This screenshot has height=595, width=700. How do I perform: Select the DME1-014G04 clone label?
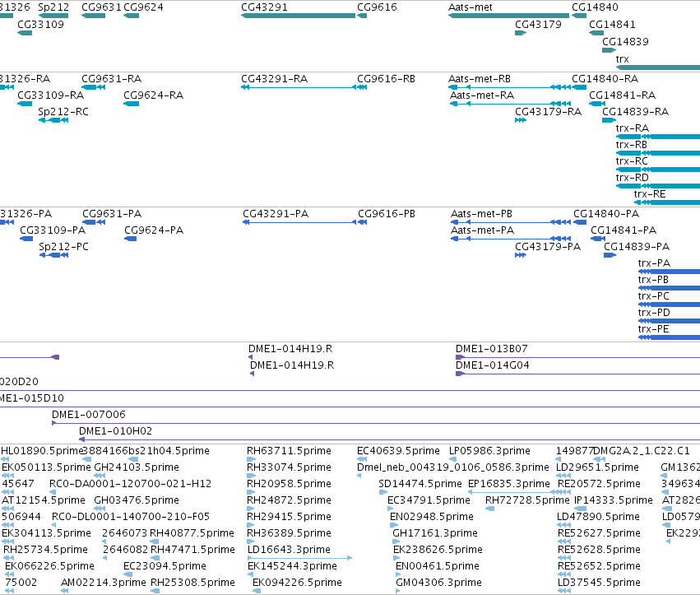pos(493,365)
